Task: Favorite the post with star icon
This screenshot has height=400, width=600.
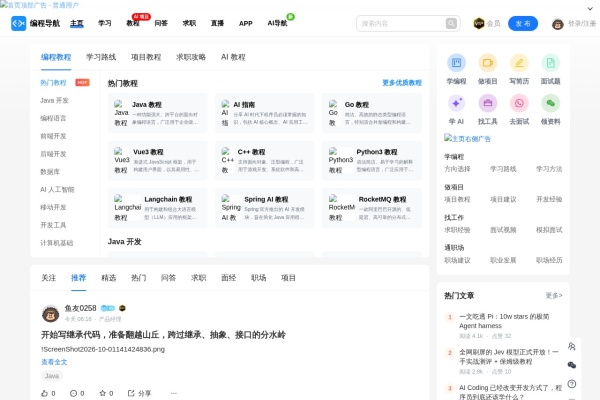Action: pos(103,393)
